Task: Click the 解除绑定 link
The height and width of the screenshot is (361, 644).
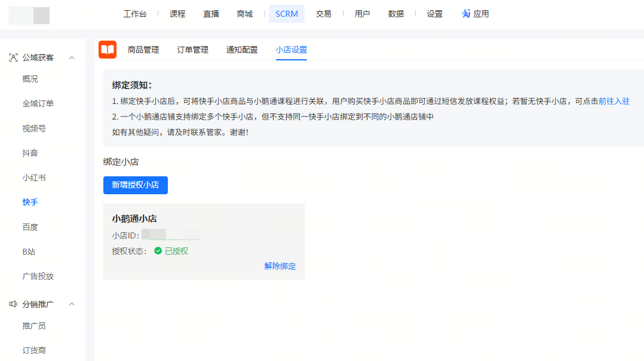Action: click(x=280, y=266)
